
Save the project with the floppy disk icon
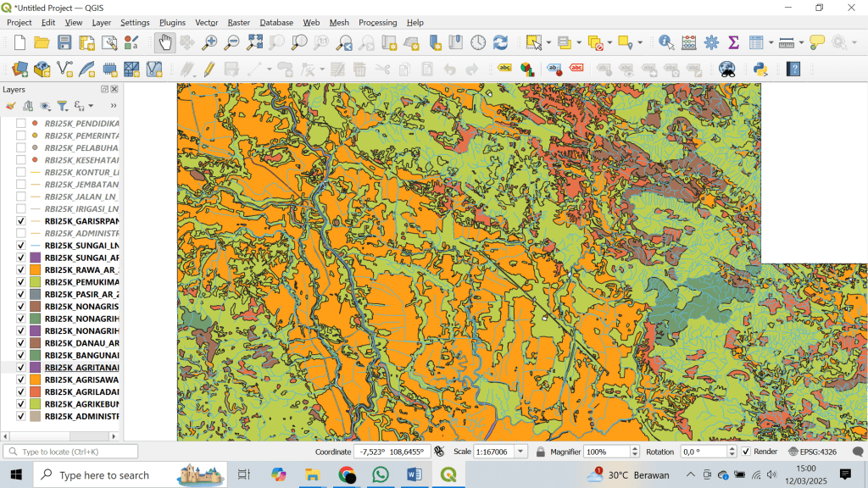point(64,42)
